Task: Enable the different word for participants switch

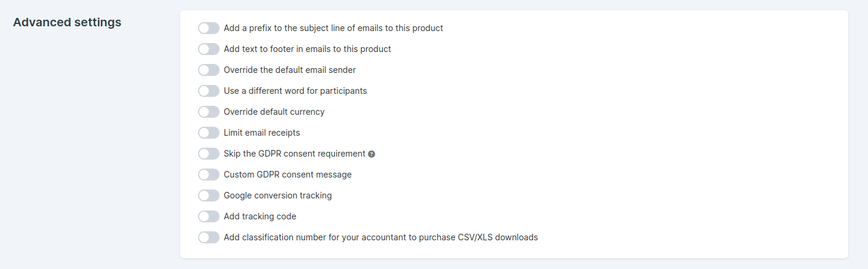Action: [x=209, y=91]
